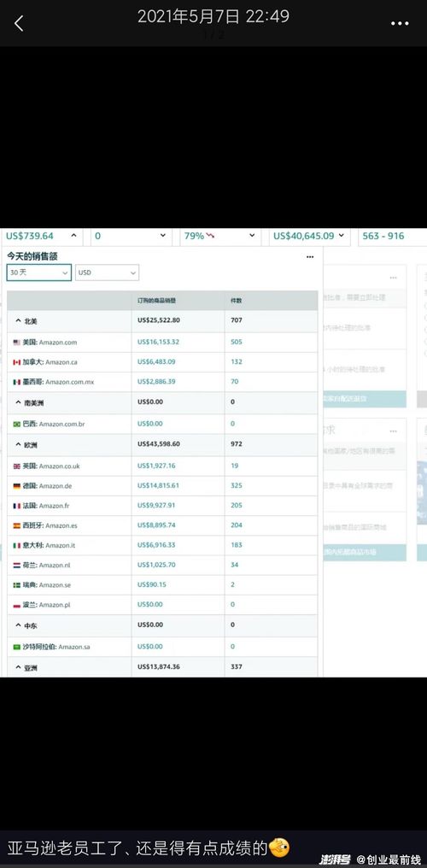Click the 325 units count

click(237, 485)
